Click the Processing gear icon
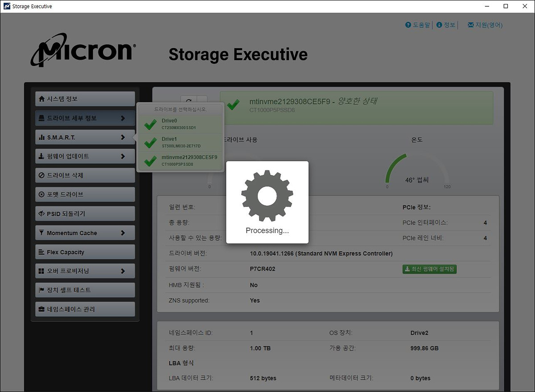This screenshot has width=535, height=392. [x=267, y=196]
